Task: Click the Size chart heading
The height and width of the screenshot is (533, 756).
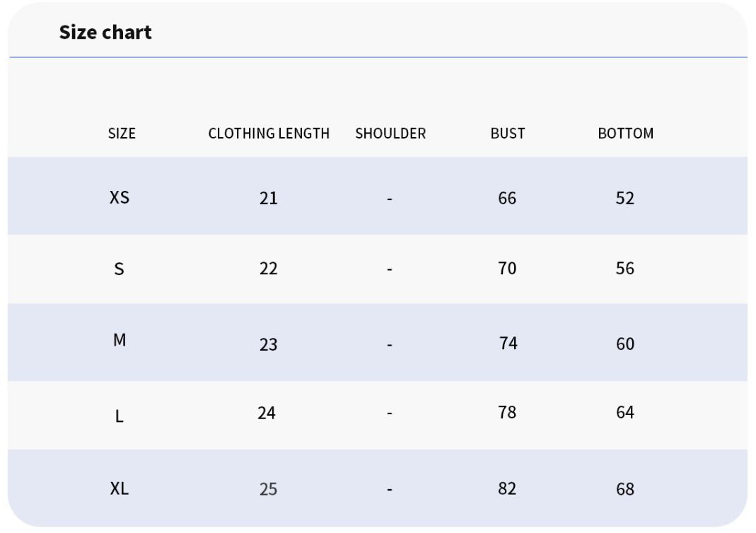Action: tap(105, 33)
